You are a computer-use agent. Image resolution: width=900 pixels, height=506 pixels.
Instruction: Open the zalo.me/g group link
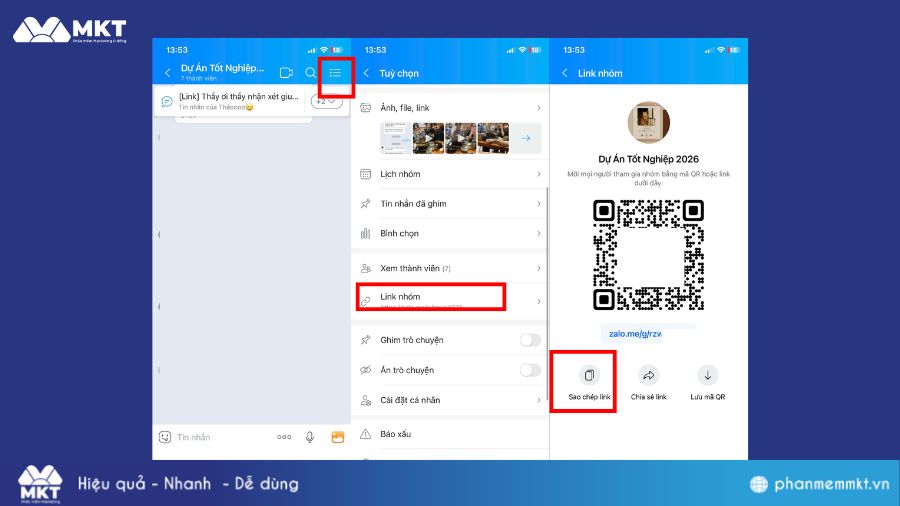click(x=635, y=333)
